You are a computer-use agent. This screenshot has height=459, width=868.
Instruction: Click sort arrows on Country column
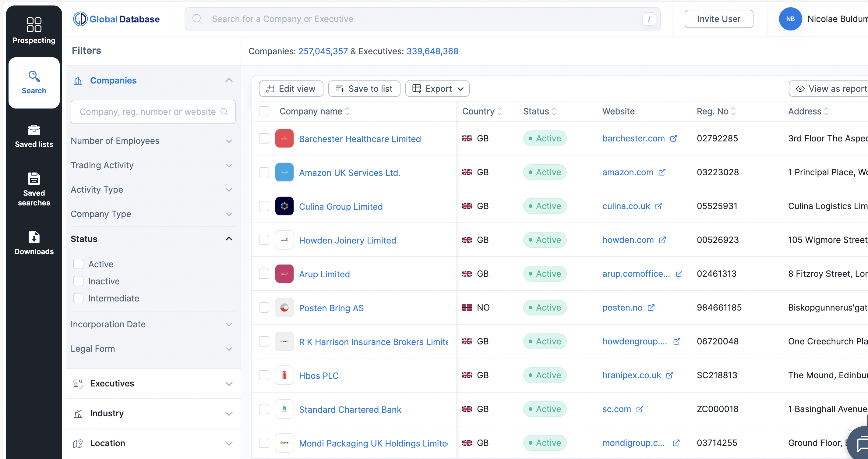500,111
